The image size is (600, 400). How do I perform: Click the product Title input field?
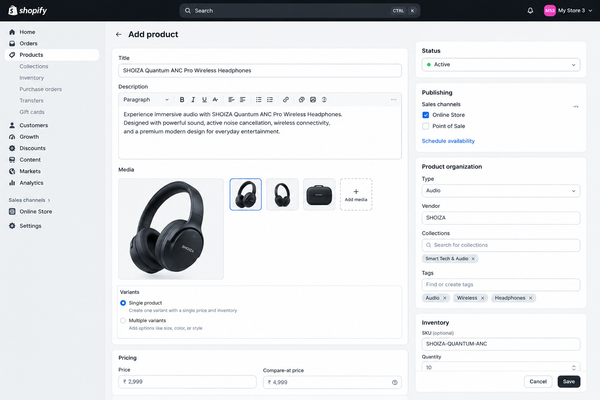click(x=260, y=70)
